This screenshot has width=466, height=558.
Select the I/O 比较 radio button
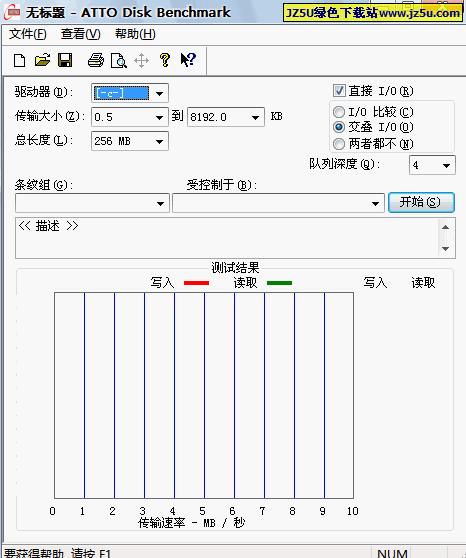click(x=339, y=112)
